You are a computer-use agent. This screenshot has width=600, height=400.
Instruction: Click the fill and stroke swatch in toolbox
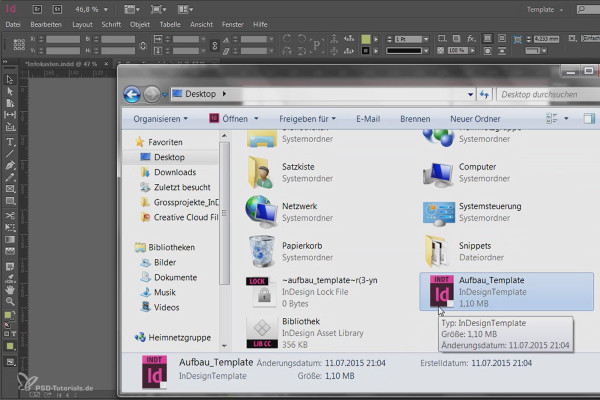(x=8, y=316)
